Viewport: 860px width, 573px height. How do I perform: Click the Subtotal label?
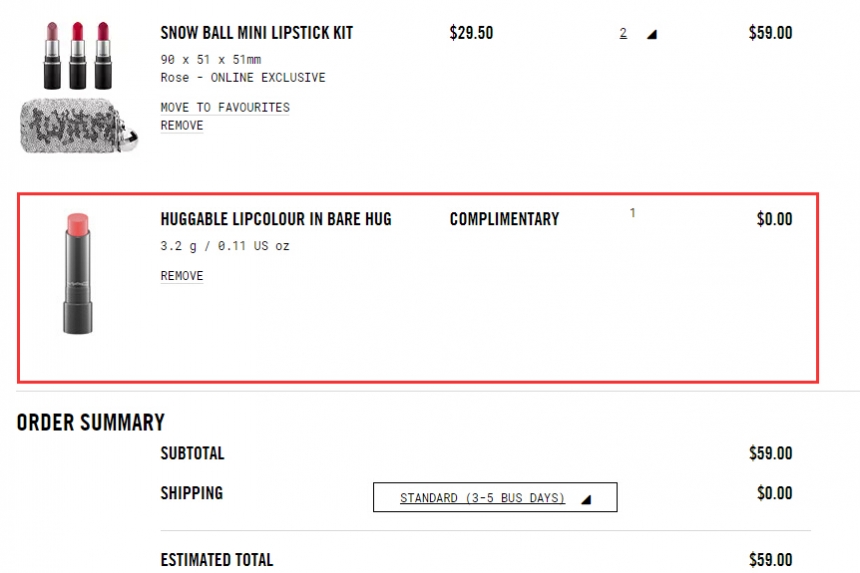pyautogui.click(x=192, y=453)
